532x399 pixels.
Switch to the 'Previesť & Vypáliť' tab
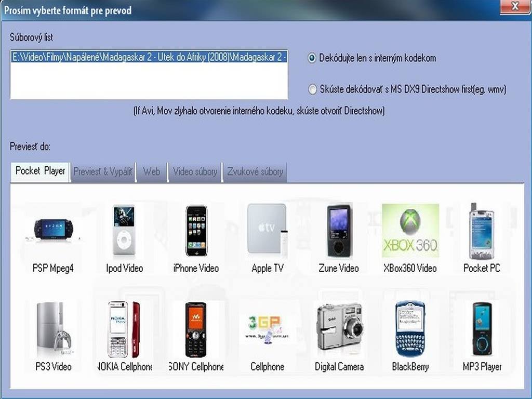click(x=103, y=171)
